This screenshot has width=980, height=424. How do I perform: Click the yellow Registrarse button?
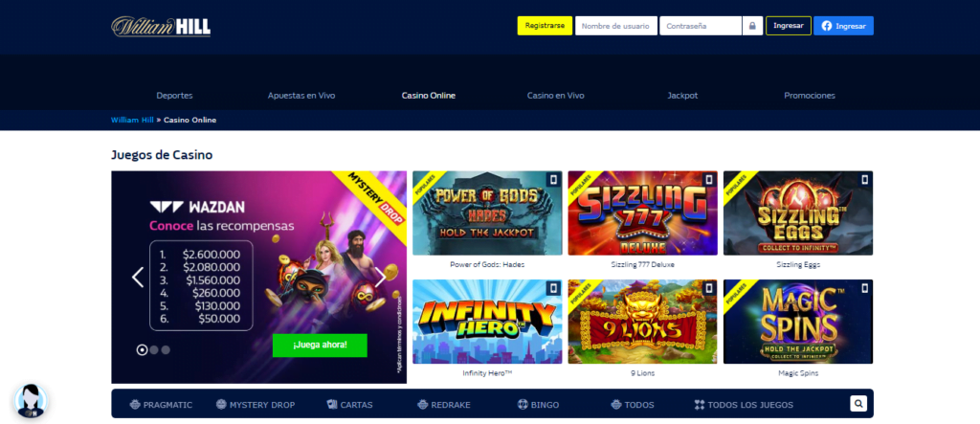pos(544,26)
